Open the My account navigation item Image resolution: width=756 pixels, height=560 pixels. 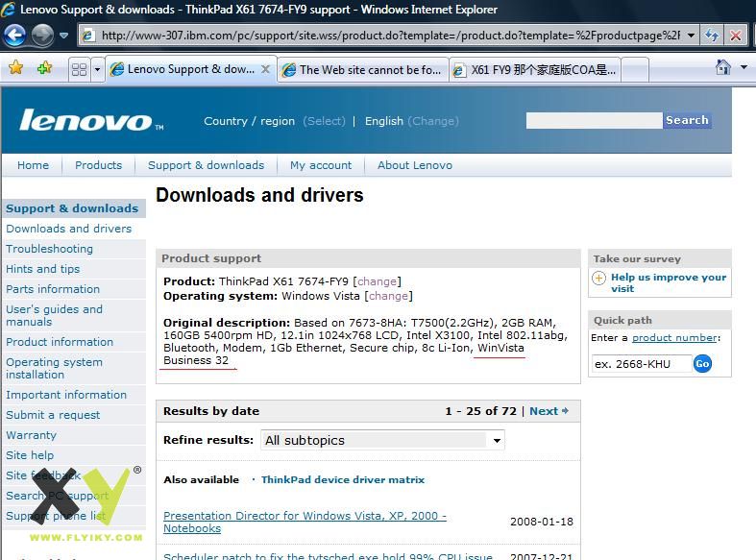321,165
